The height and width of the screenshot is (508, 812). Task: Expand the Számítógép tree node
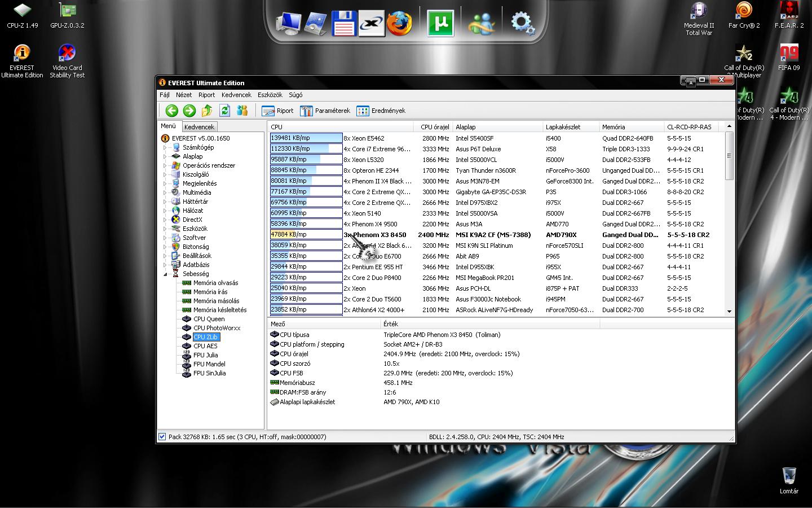(165, 147)
